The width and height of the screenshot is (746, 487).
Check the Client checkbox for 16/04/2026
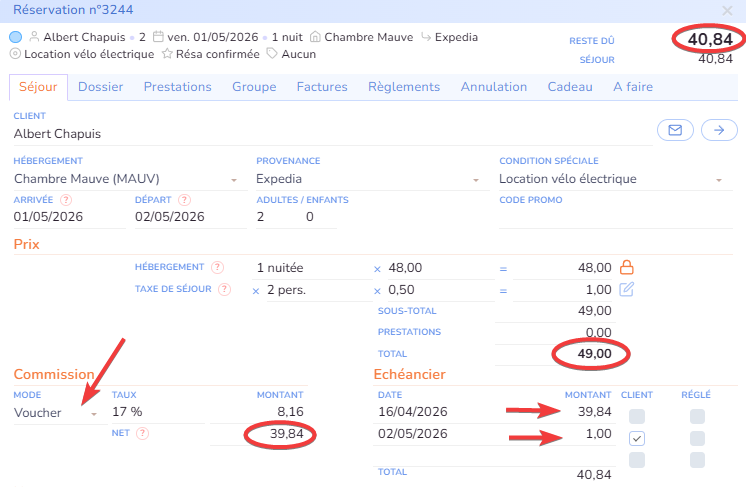tap(637, 416)
